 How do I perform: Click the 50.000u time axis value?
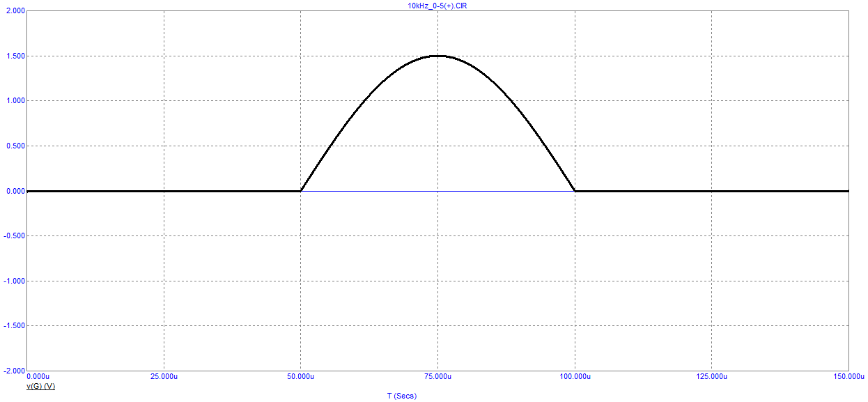[301, 377]
